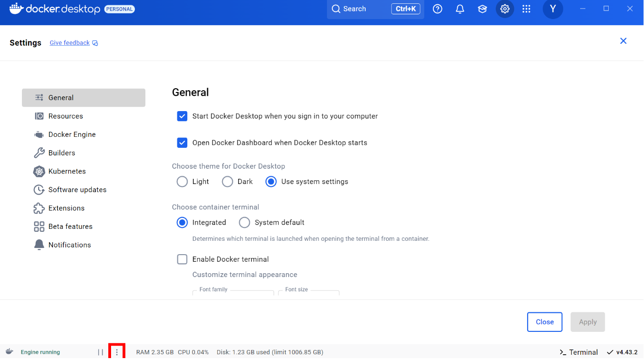This screenshot has height=360, width=644.
Task: Click the whale icon in status bar
Action: pyautogui.click(x=9, y=352)
